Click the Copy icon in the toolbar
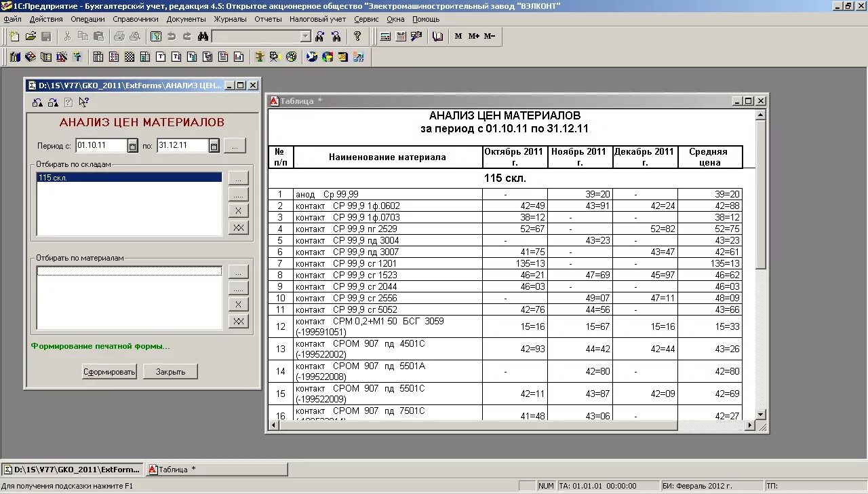 point(83,36)
